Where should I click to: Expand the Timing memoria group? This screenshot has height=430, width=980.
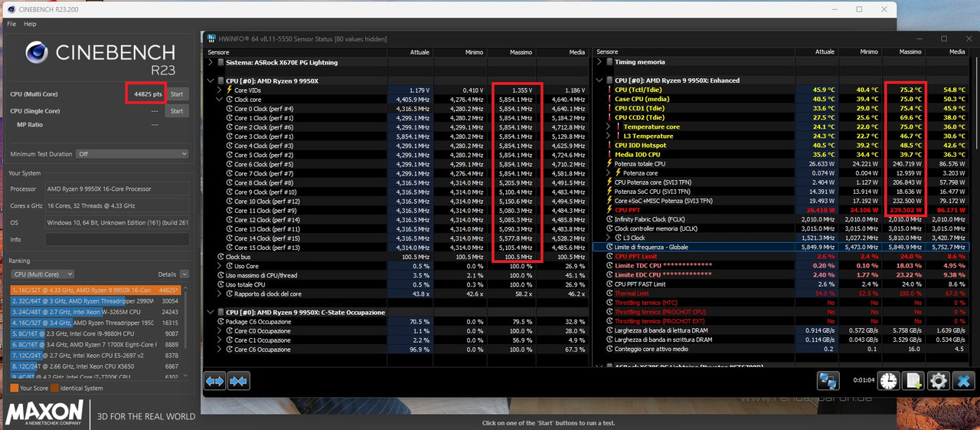tap(599, 62)
